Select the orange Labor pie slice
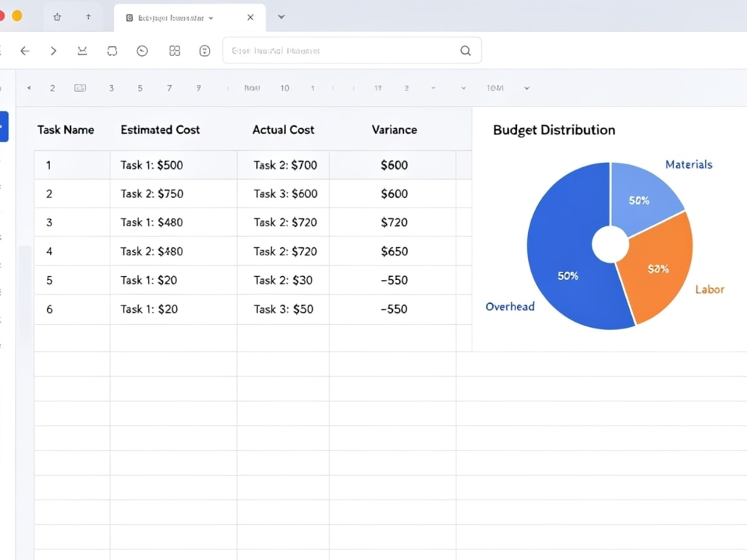 click(660, 269)
